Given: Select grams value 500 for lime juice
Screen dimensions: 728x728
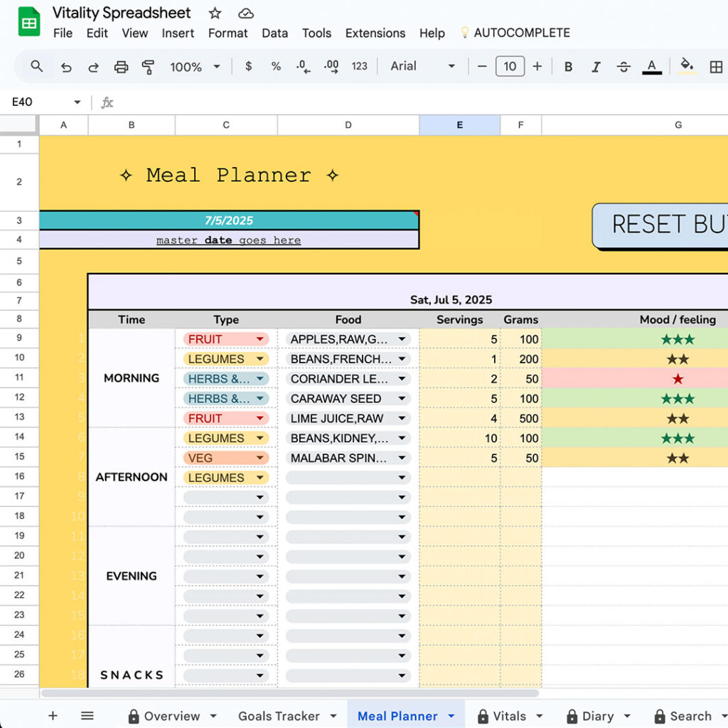Looking at the screenshot, I should click(521, 418).
